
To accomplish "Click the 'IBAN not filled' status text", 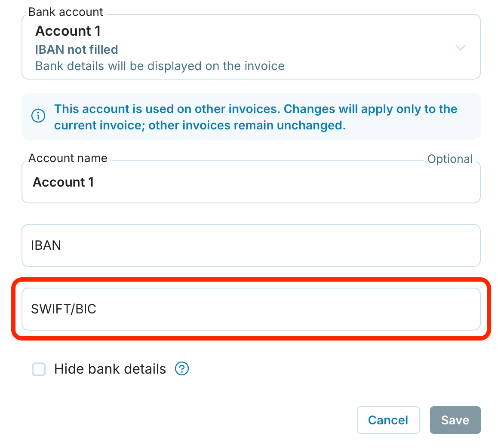I will (77, 50).
